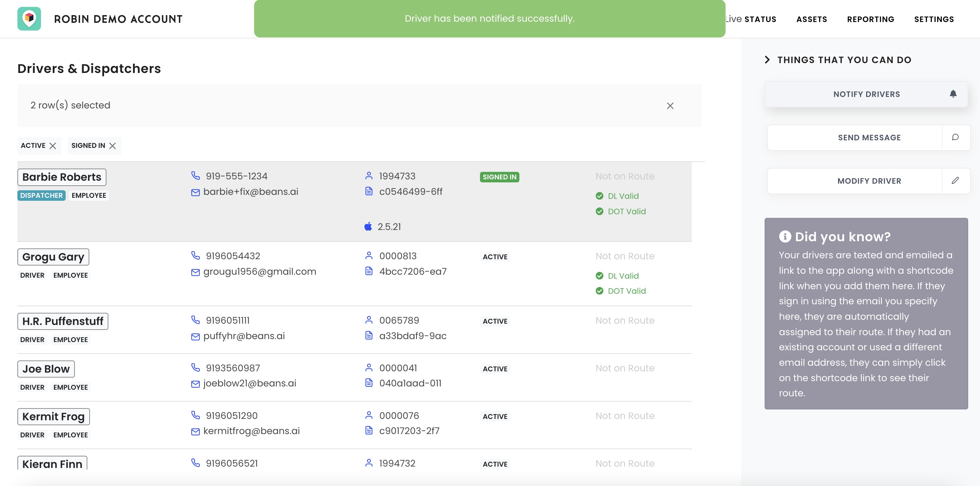This screenshot has height=486, width=980.
Task: Click Not on Route for Kermit Frog
Action: [x=625, y=416]
